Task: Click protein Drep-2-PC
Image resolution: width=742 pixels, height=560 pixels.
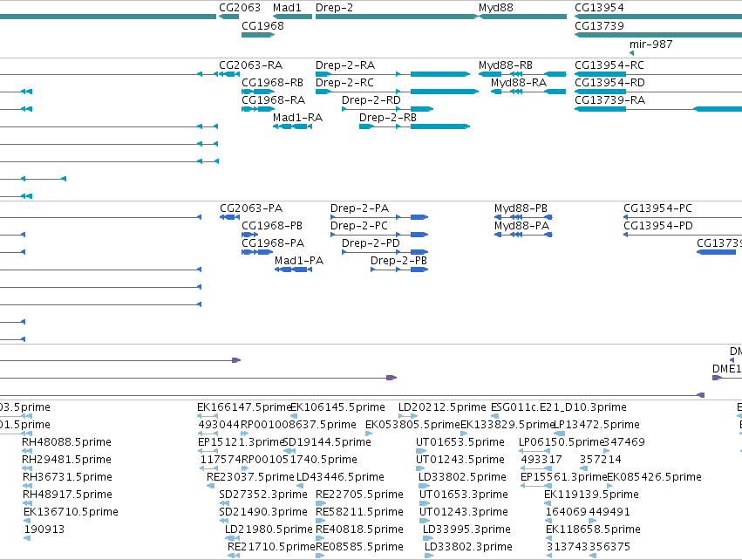Action: (x=358, y=226)
